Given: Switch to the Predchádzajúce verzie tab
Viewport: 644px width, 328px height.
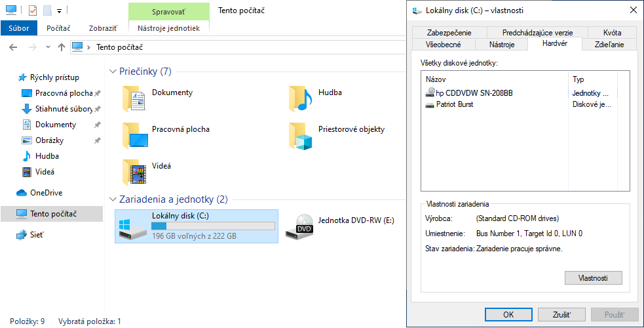Looking at the screenshot, I should (x=538, y=32).
